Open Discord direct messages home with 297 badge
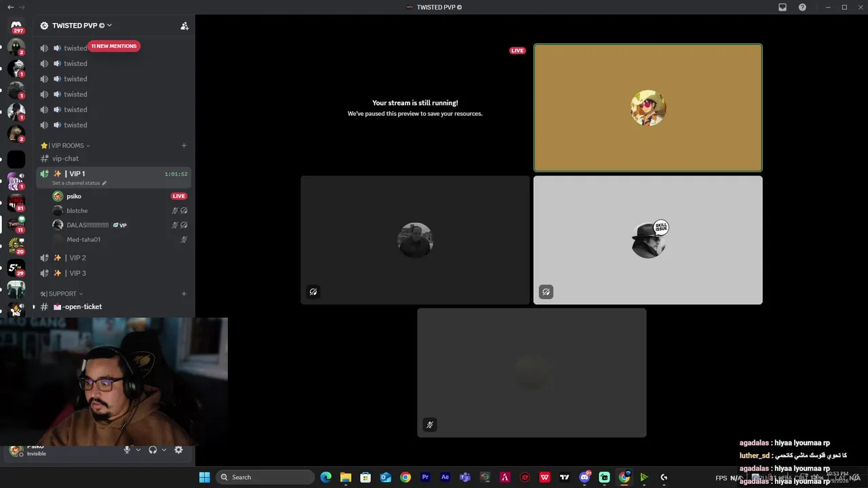Image resolution: width=868 pixels, height=488 pixels. (x=16, y=26)
